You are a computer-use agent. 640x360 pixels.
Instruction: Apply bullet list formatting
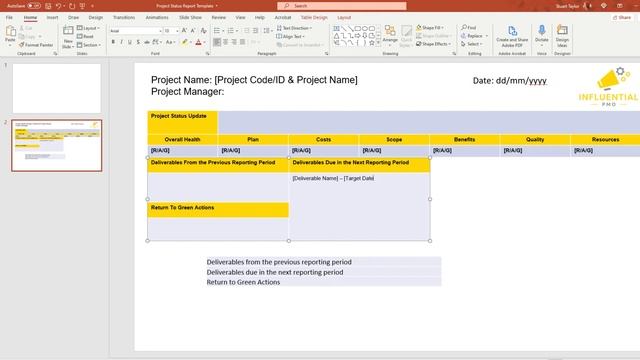tap(217, 31)
